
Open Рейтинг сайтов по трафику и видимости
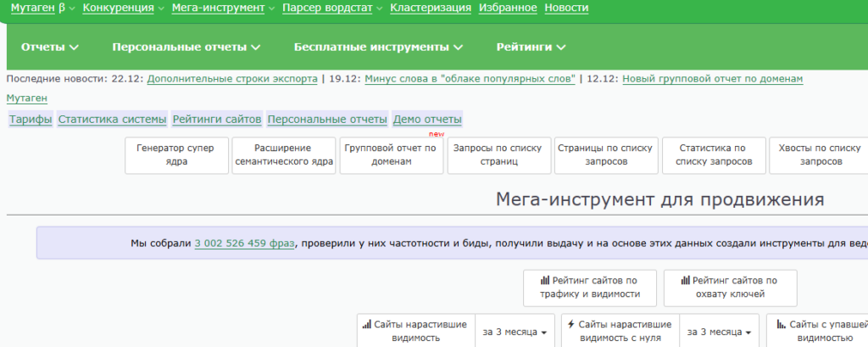coord(590,288)
